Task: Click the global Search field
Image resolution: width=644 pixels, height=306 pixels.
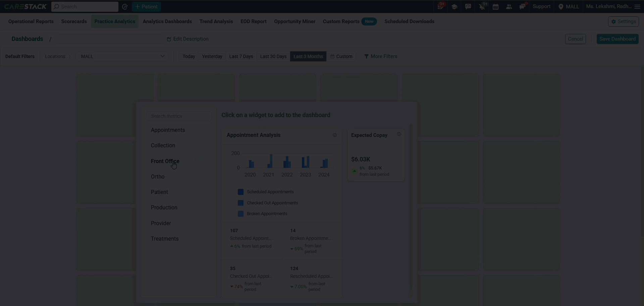Action: (x=85, y=7)
